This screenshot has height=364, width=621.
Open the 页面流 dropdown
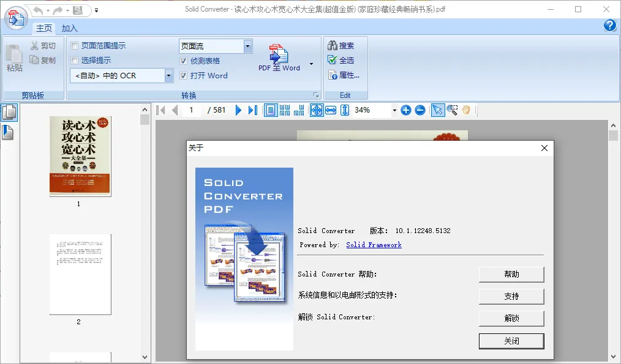[x=247, y=45]
